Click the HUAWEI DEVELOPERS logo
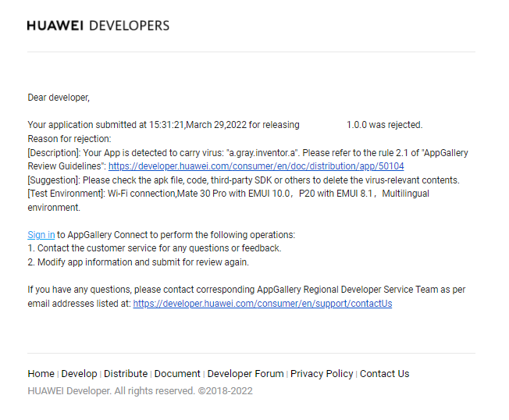509x420 pixels. 98,26
